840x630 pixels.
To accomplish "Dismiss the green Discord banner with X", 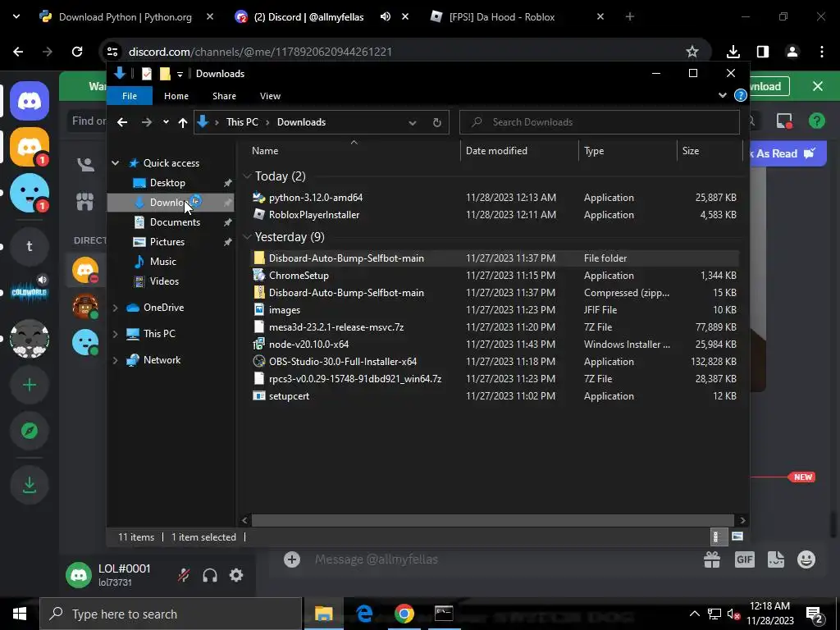I will coord(818,86).
